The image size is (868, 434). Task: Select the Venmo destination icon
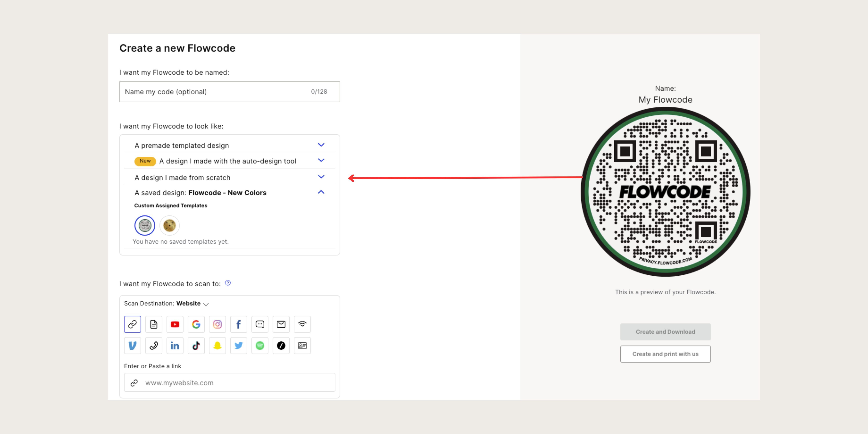point(132,345)
